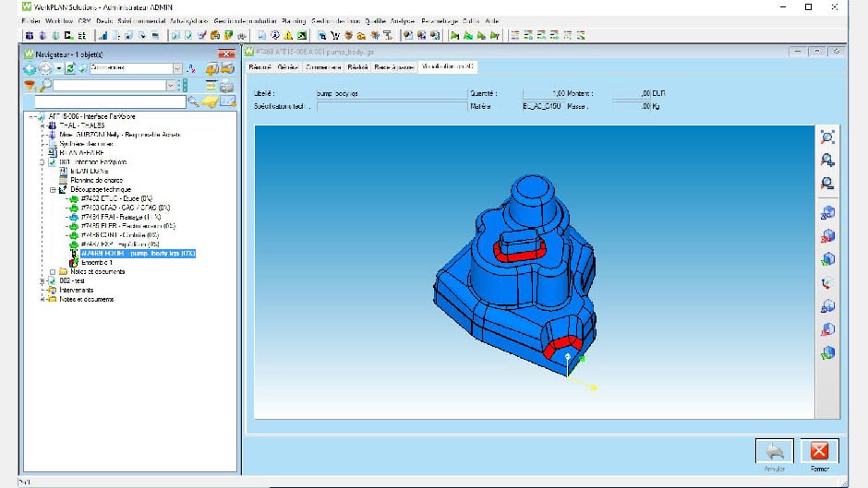
Task: Open the filter combo box dropdown arrow
Action: [170, 86]
